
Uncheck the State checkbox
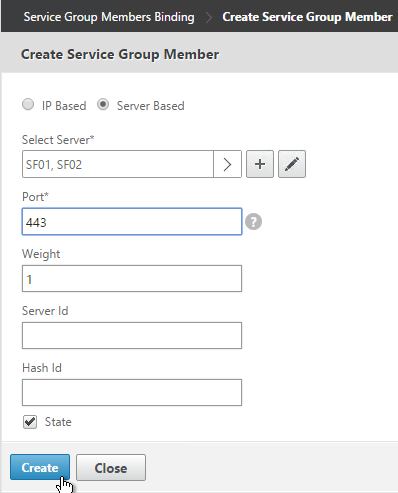(30, 422)
